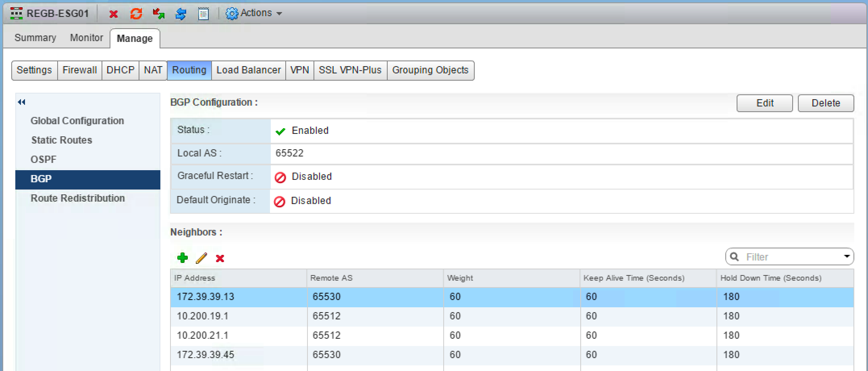Viewport: 868px width, 371px height.
Task: Select Route Redistribution in the sidebar
Action: click(x=78, y=198)
